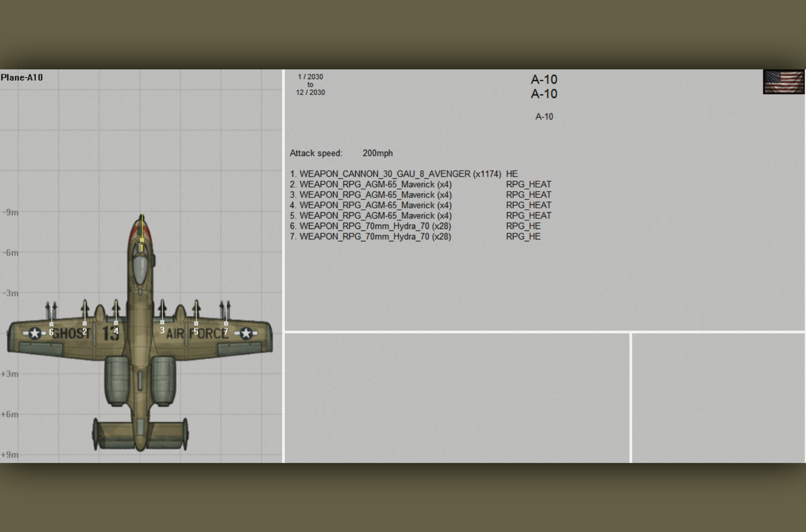Select weapon entry 2 AGM-65 Maverick
This screenshot has width=806, height=532.
[x=370, y=184]
